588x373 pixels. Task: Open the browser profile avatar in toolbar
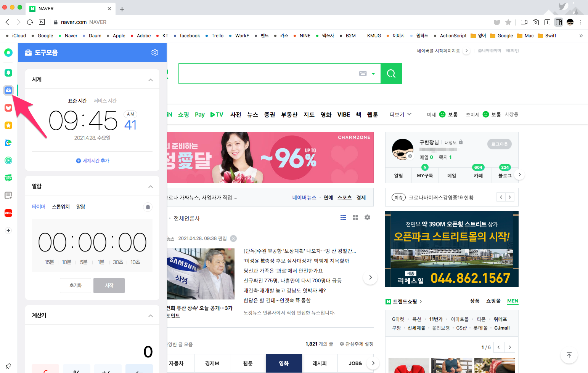pyautogui.click(x=570, y=22)
